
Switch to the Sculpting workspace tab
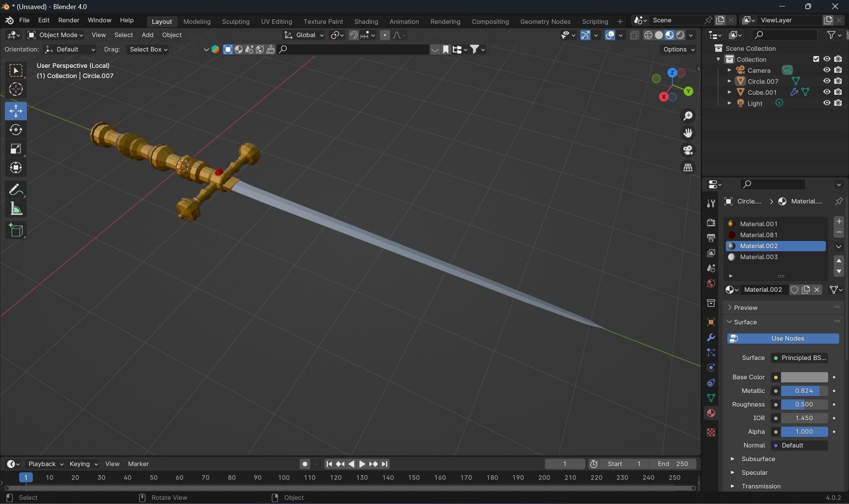(x=236, y=22)
